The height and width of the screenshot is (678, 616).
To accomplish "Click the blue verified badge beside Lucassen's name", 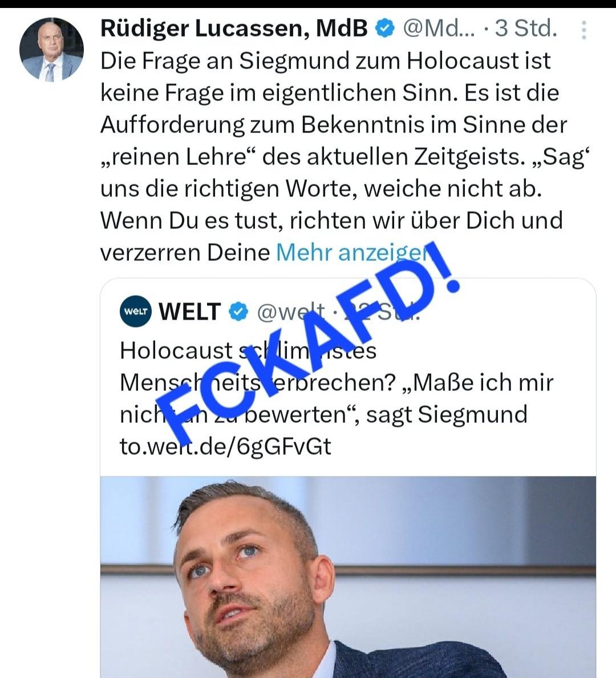I will click(385, 29).
